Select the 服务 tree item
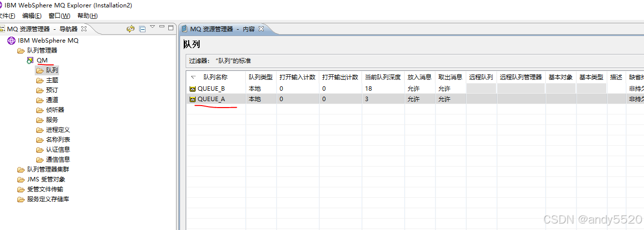The height and width of the screenshot is (230, 644). pyautogui.click(x=52, y=120)
